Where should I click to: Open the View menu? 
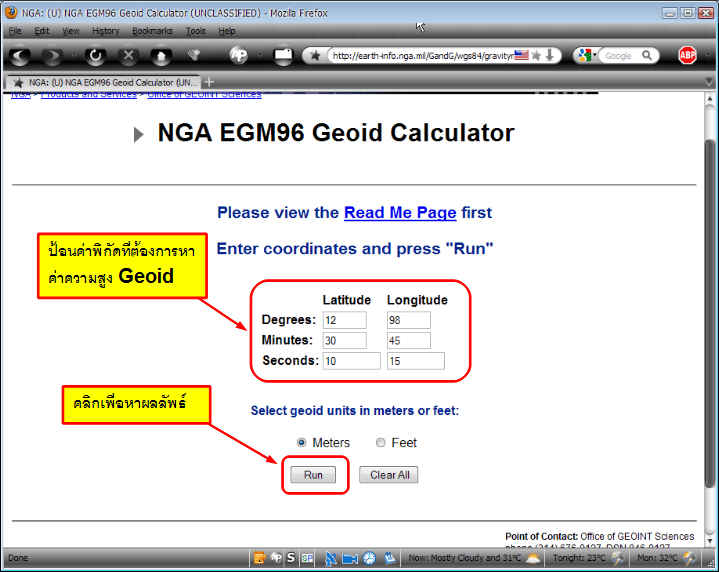click(71, 31)
